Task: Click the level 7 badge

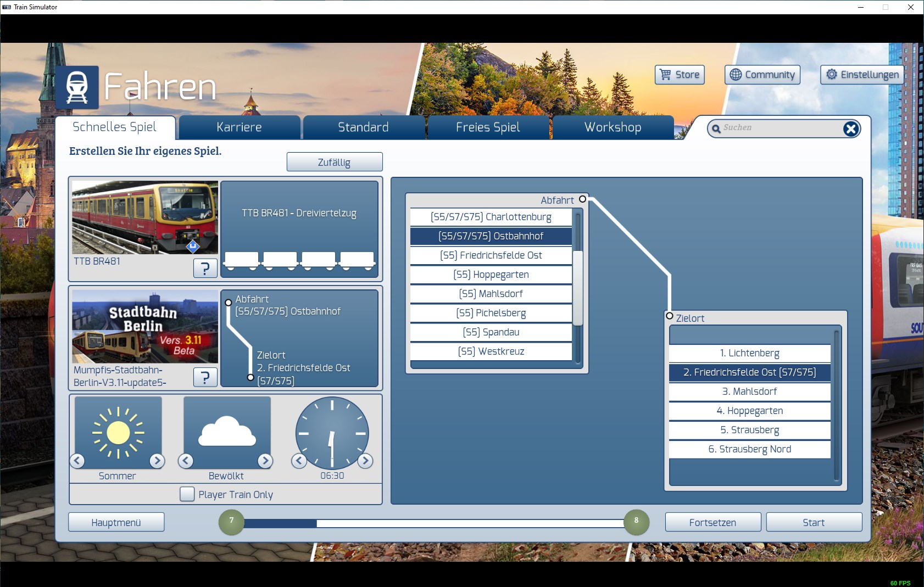Action: coord(231,522)
